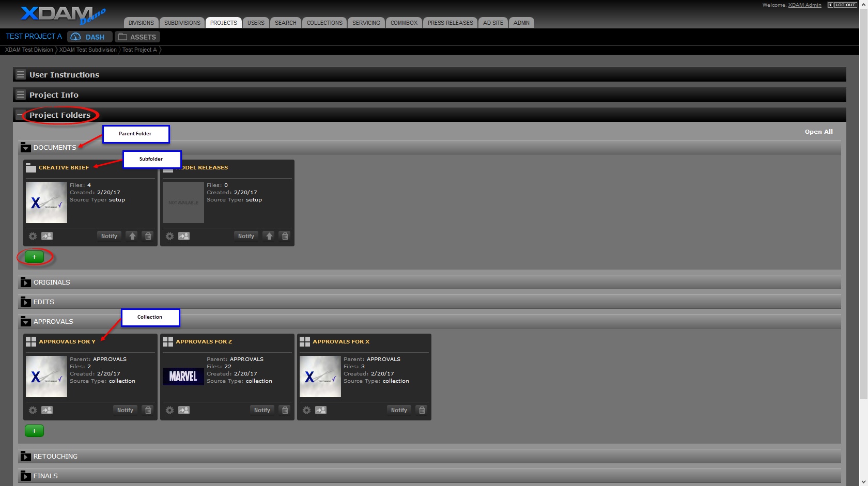This screenshot has width=868, height=486.
Task: Expand the RETOUCHING folder row
Action: click(x=25, y=457)
